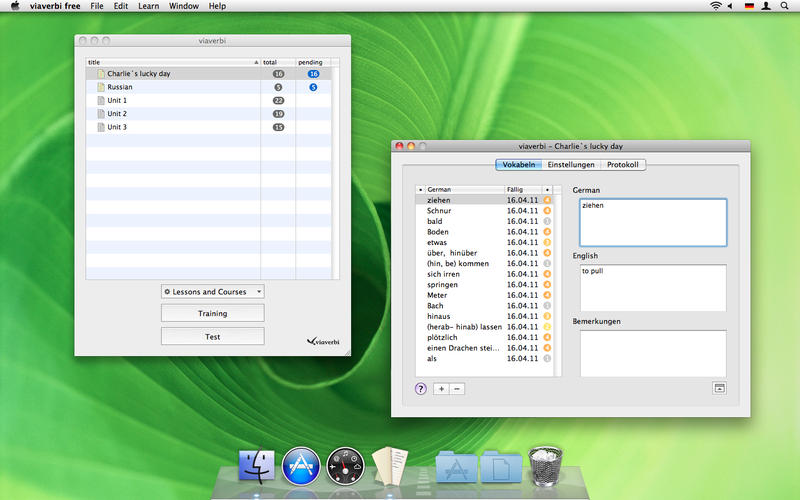Open the Learn menu
The image size is (800, 500).
pos(148,6)
